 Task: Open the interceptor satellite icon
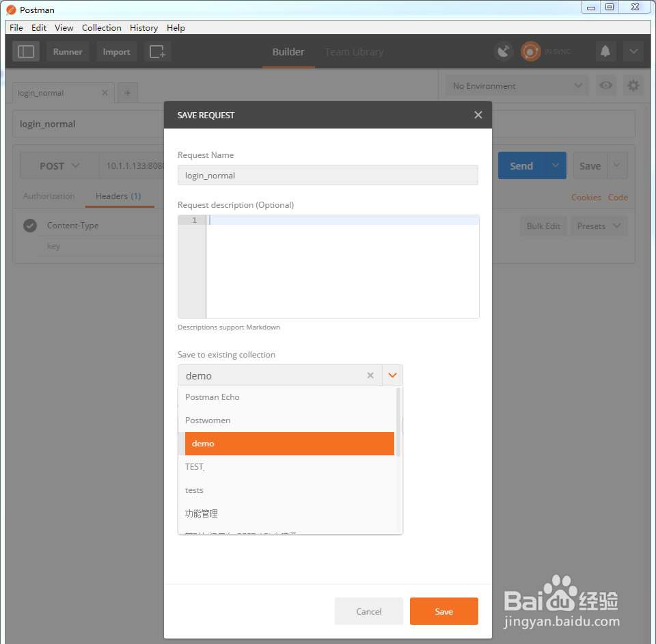coord(504,52)
